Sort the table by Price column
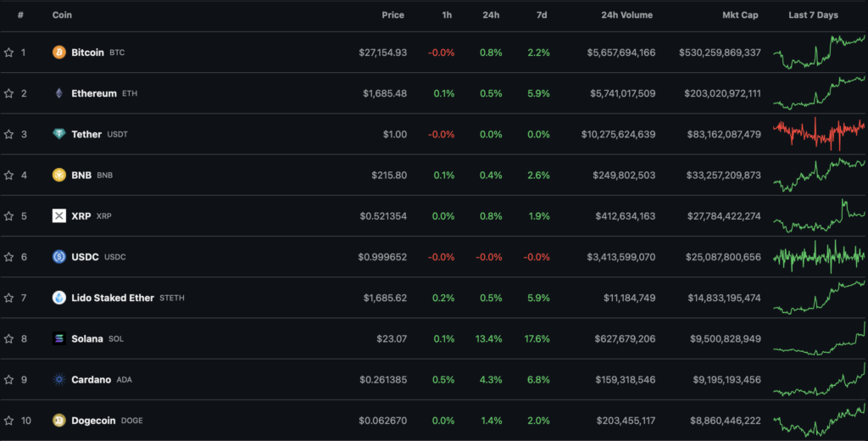Image resolution: width=868 pixels, height=441 pixels. coord(392,15)
